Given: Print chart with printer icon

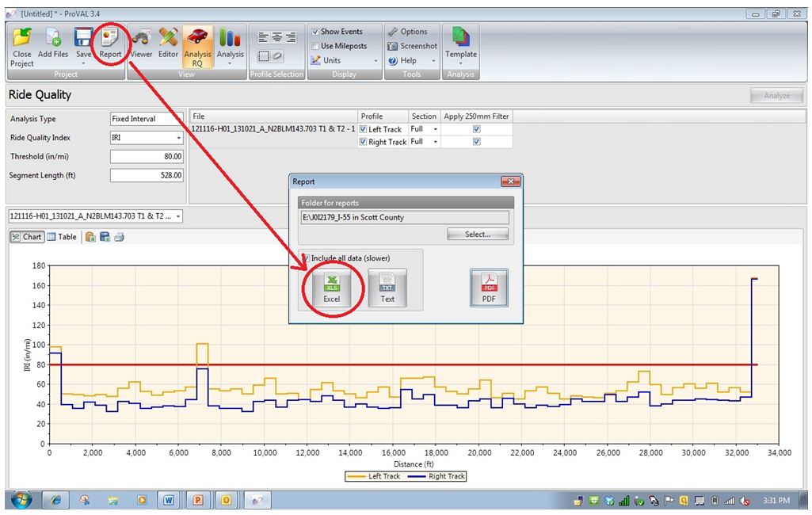Looking at the screenshot, I should (x=119, y=237).
